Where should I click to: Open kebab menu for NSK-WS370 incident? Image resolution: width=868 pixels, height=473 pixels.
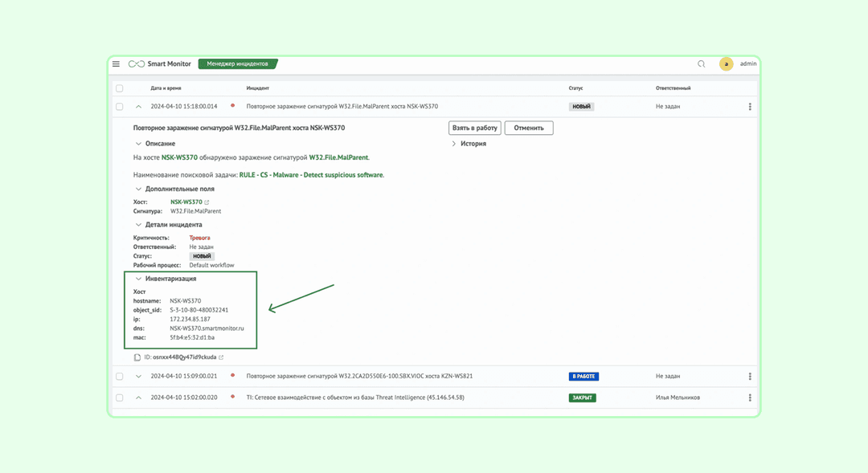[x=750, y=107]
